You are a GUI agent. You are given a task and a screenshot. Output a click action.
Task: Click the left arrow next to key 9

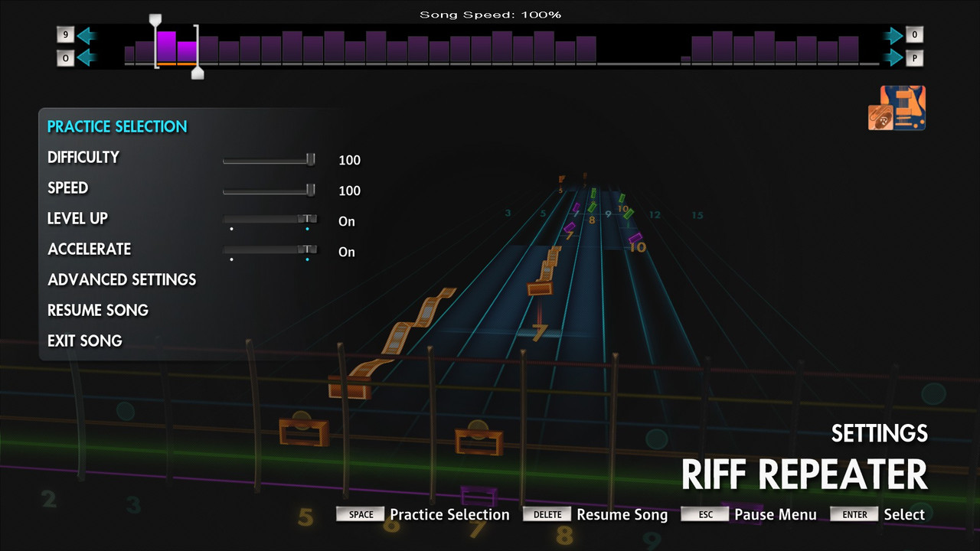(87, 35)
